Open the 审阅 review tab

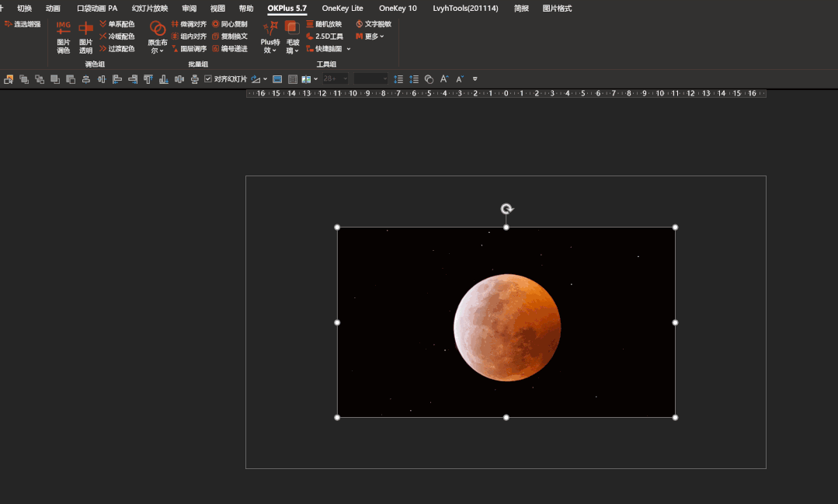pos(190,8)
